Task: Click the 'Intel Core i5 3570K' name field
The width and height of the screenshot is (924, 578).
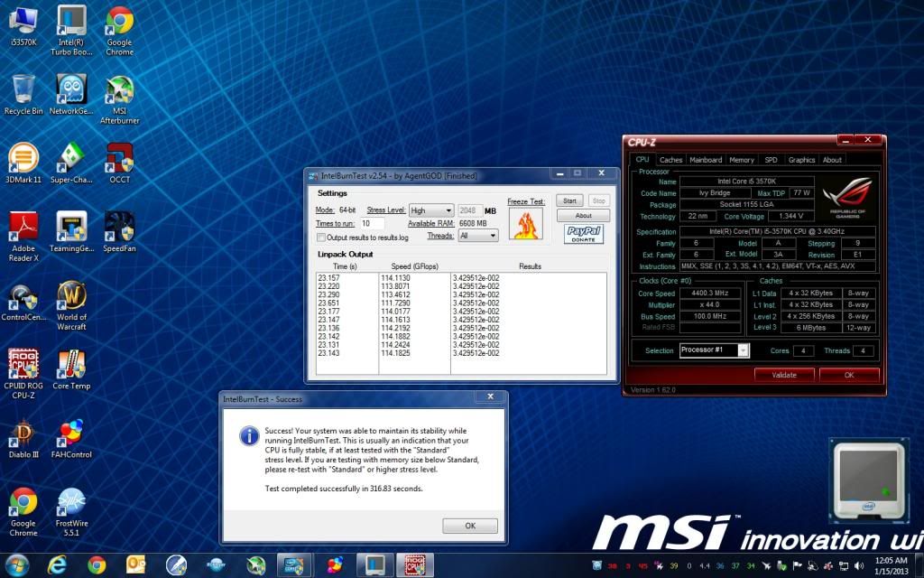Action: click(x=746, y=181)
